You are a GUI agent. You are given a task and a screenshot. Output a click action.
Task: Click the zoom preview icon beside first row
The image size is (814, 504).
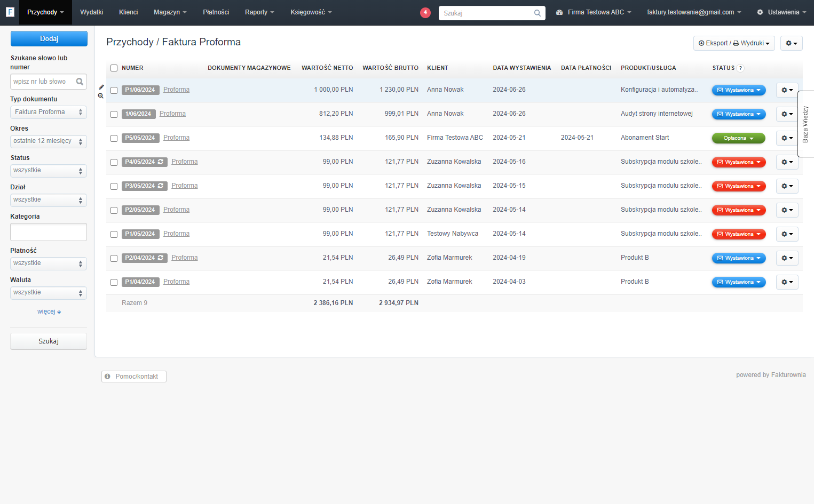pyautogui.click(x=101, y=96)
